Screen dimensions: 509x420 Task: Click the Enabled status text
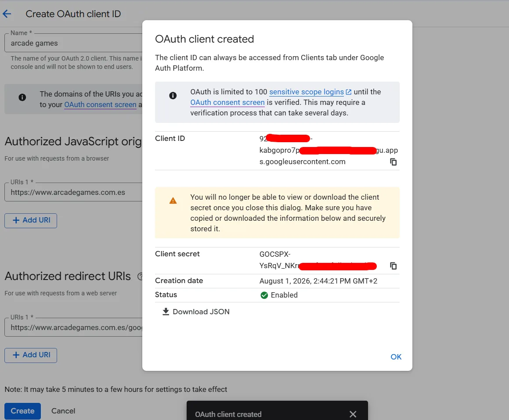[284, 295]
